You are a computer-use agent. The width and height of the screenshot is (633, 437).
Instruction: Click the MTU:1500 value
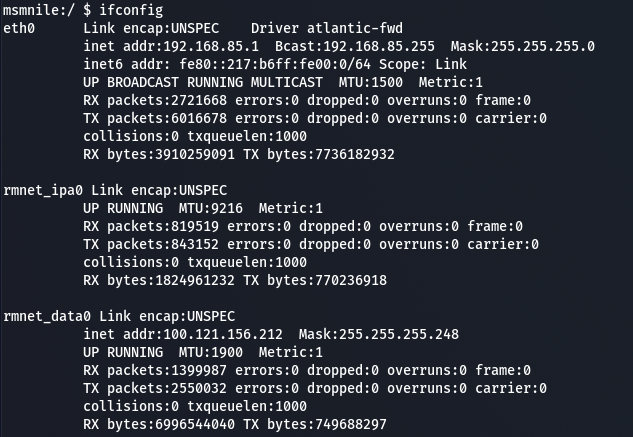(371, 82)
